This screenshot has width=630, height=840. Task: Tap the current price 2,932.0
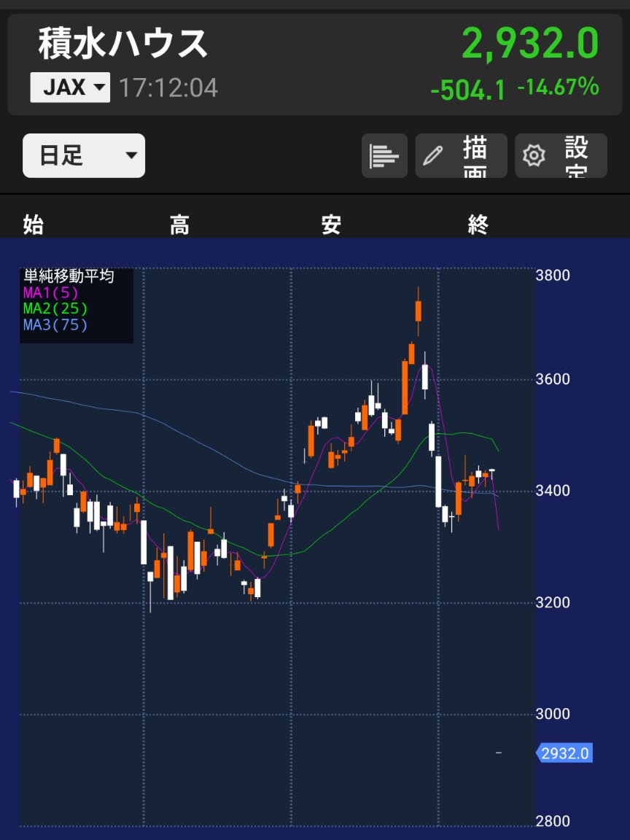tap(530, 44)
